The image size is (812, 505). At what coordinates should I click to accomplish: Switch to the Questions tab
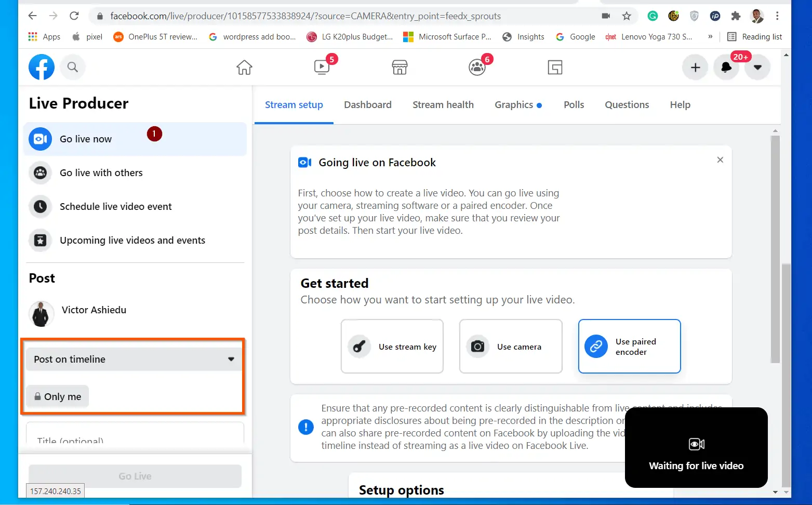click(x=627, y=105)
